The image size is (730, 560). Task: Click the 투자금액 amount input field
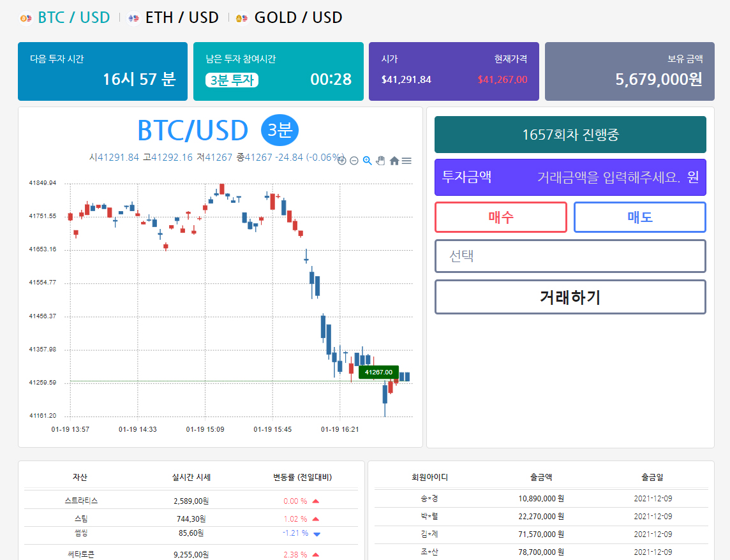point(570,177)
